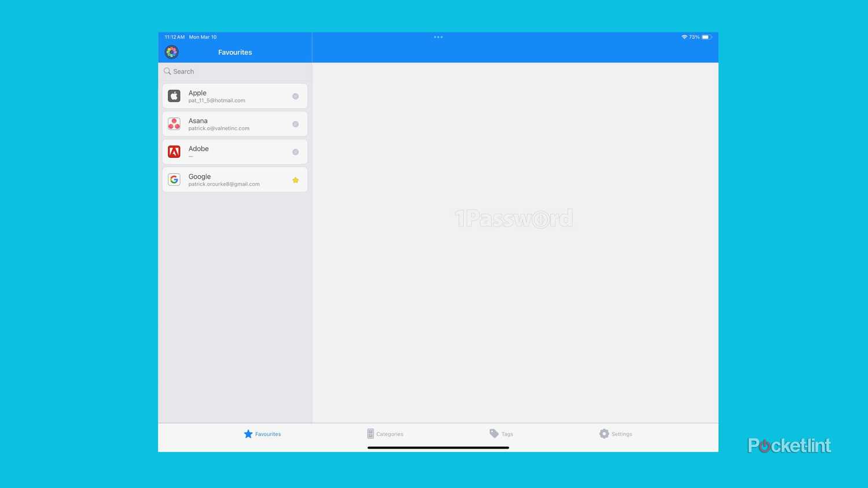The height and width of the screenshot is (488, 868).
Task: Go to the Settings tab
Action: [x=616, y=434]
